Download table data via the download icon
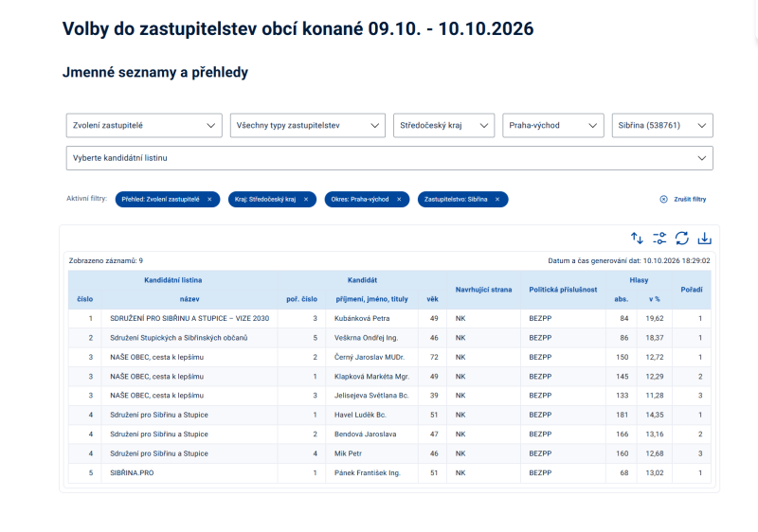Screen dimensions: 758x532 704,238
